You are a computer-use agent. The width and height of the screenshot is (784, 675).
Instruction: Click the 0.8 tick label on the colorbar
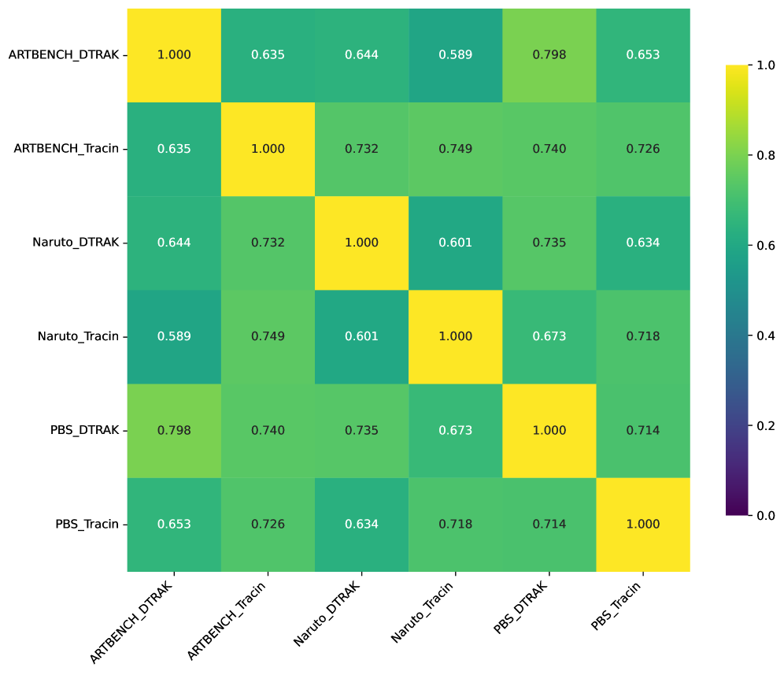click(x=767, y=155)
